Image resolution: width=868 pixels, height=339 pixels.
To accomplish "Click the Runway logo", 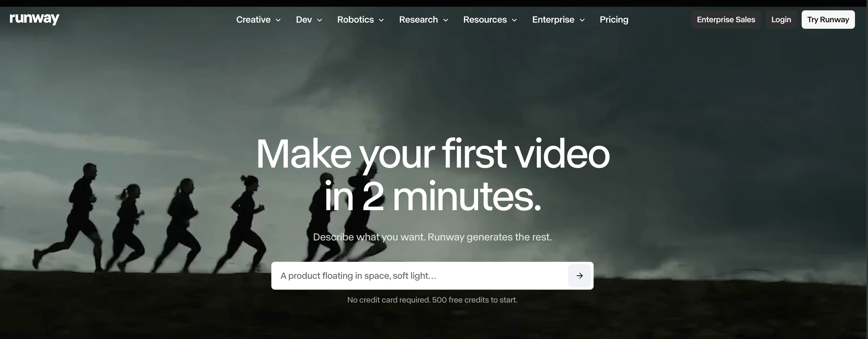I will point(35,19).
